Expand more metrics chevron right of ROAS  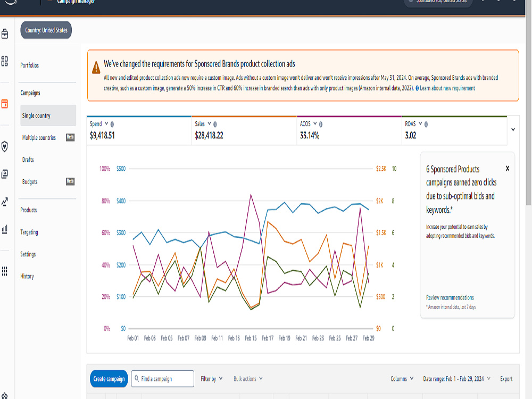point(513,129)
